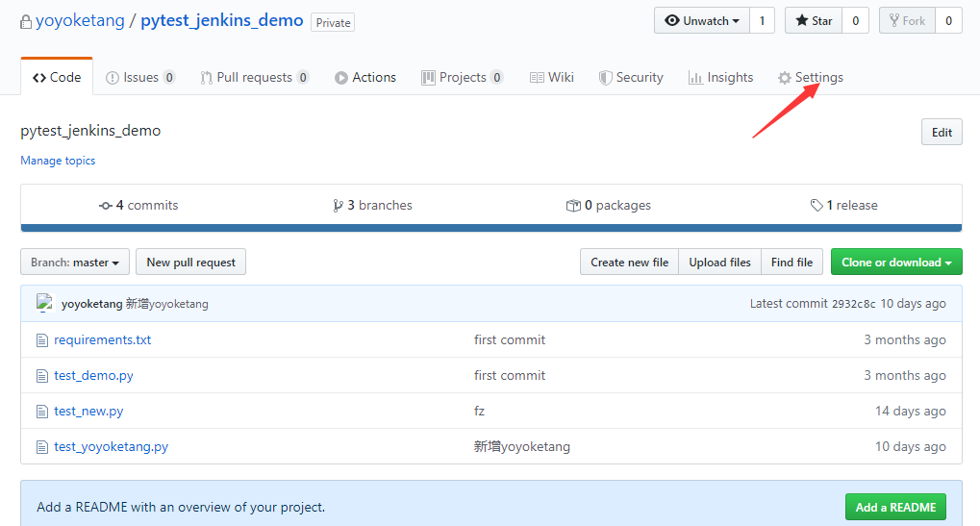Click the file icon beside test_demo.py
The image size is (980, 526).
tap(41, 376)
